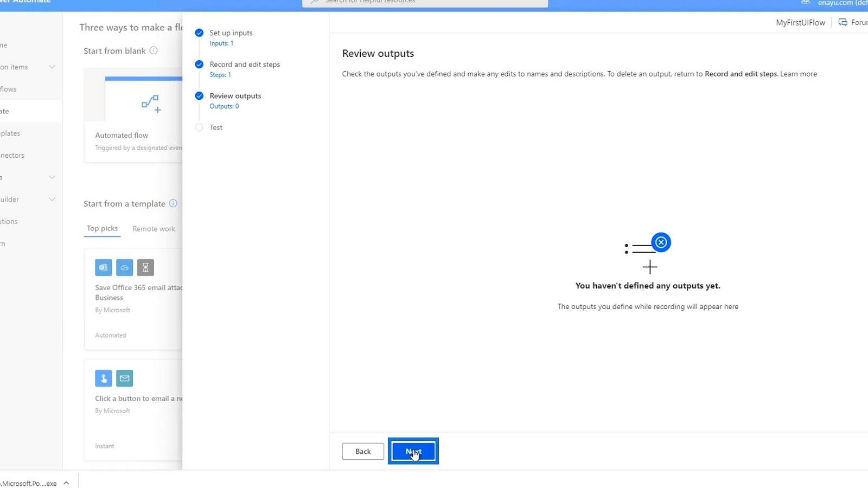Open the Automated flow card
The height and width of the screenshot is (488, 868).
click(133, 115)
